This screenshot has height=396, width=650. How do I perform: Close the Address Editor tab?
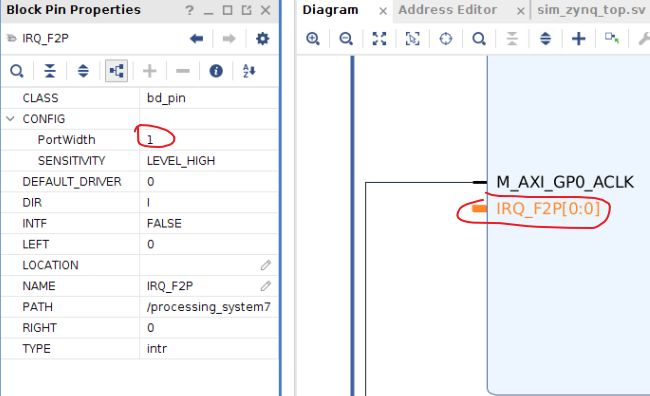[x=521, y=11]
